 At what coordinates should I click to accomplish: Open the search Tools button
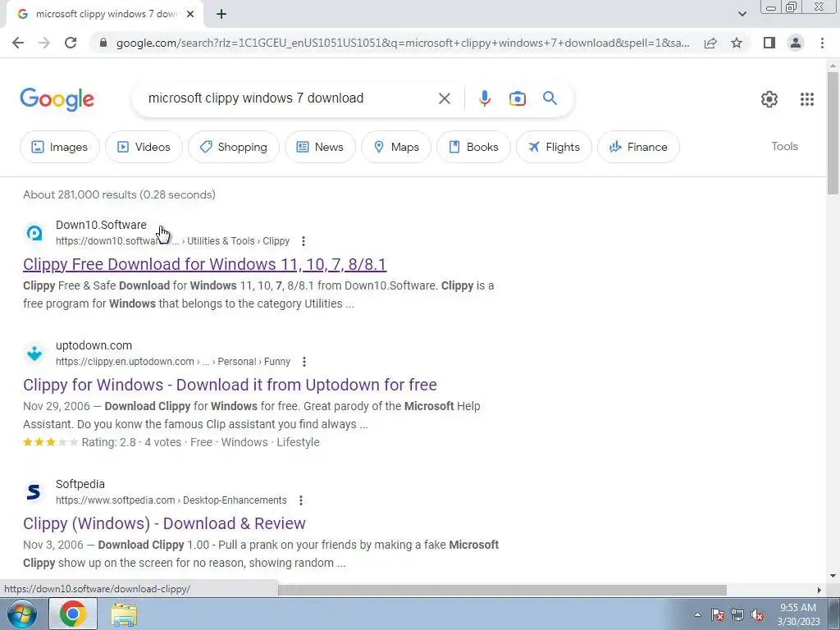pyautogui.click(x=784, y=146)
